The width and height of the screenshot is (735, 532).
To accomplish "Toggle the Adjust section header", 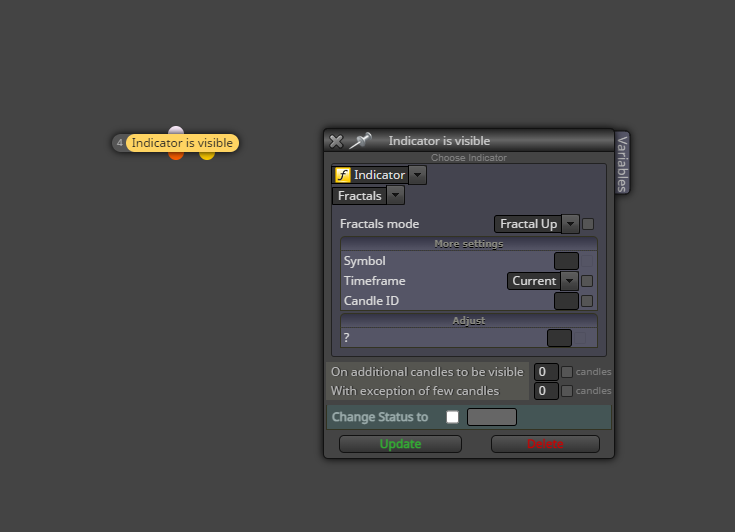I will pos(469,321).
